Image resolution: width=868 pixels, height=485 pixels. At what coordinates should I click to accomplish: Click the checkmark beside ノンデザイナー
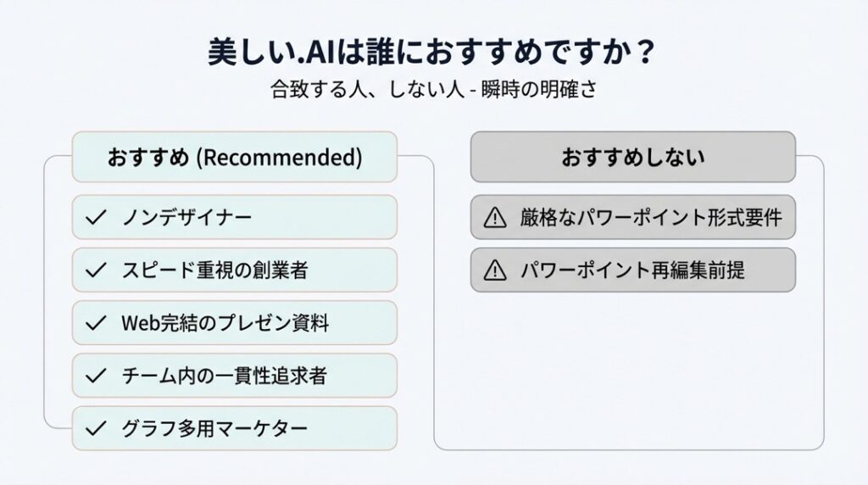[x=96, y=218]
